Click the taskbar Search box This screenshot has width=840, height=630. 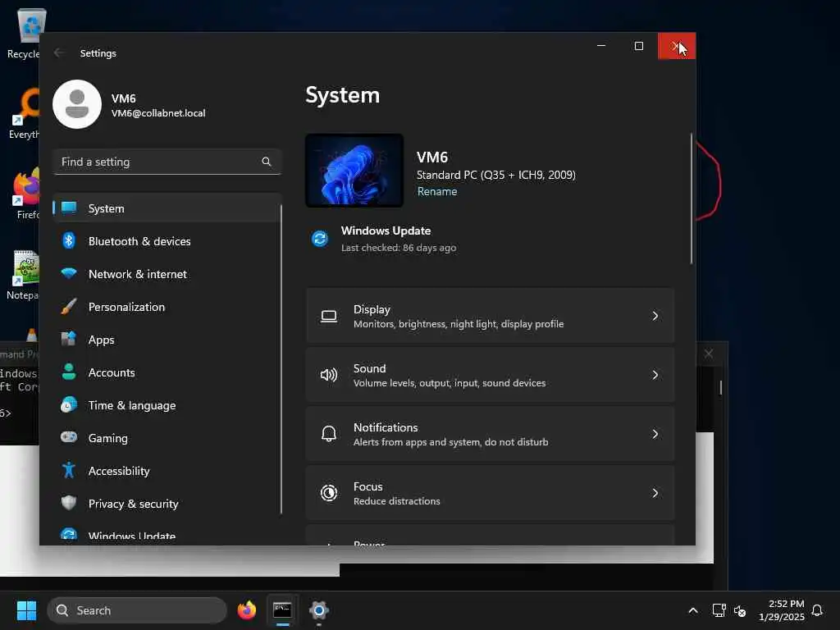[137, 610]
